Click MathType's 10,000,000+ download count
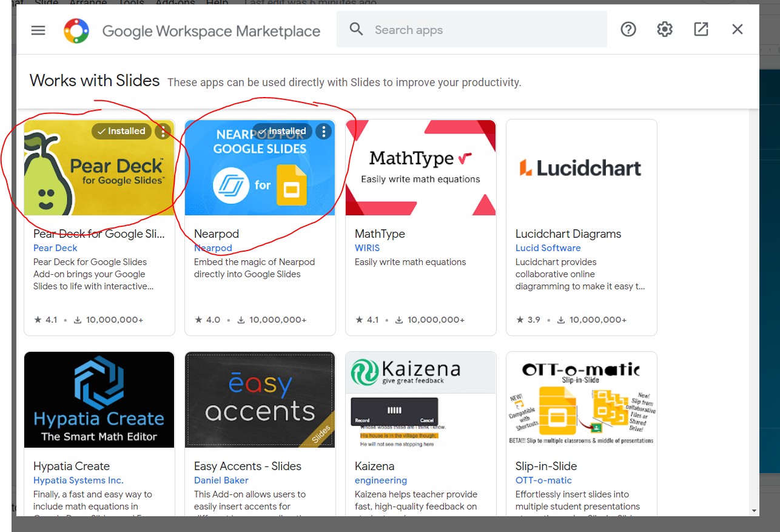The width and height of the screenshot is (780, 532). coord(430,320)
